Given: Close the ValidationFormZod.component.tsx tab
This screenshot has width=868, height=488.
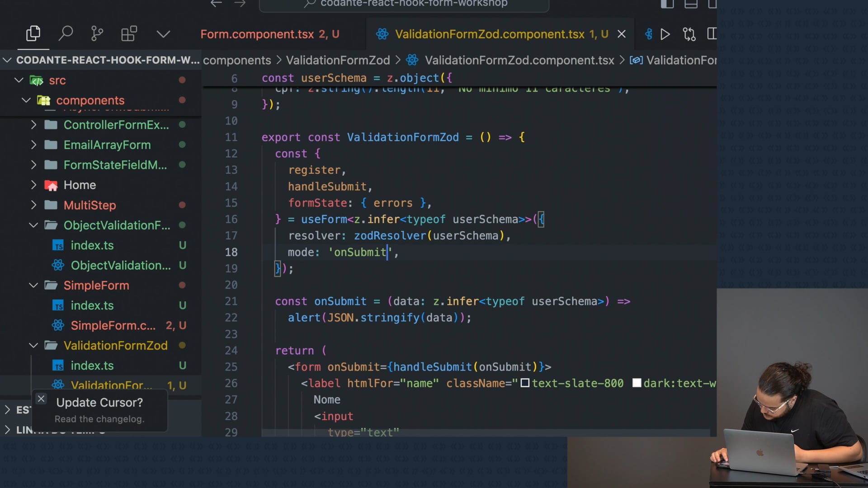Looking at the screenshot, I should [622, 34].
